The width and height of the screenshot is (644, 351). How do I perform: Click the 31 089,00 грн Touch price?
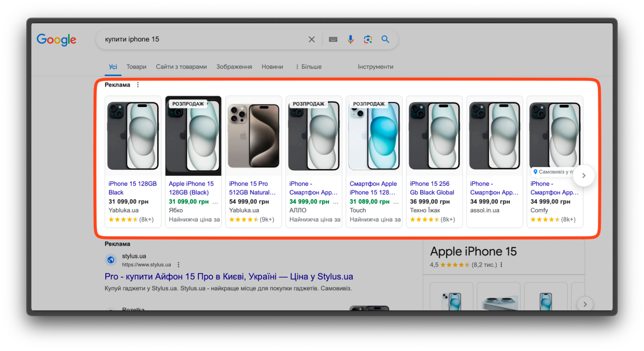pyautogui.click(x=370, y=201)
